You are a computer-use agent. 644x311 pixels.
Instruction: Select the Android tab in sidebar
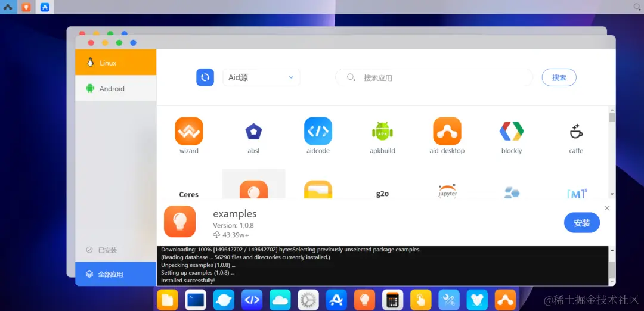click(116, 88)
